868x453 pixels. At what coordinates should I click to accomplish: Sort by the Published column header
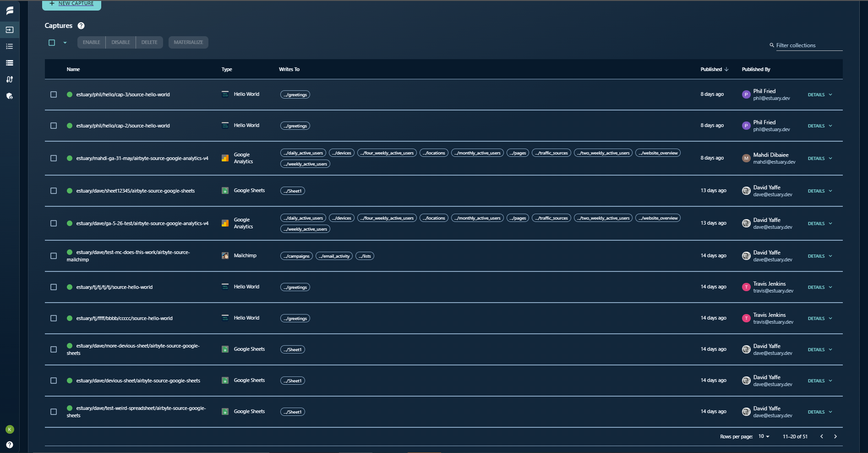[712, 69]
